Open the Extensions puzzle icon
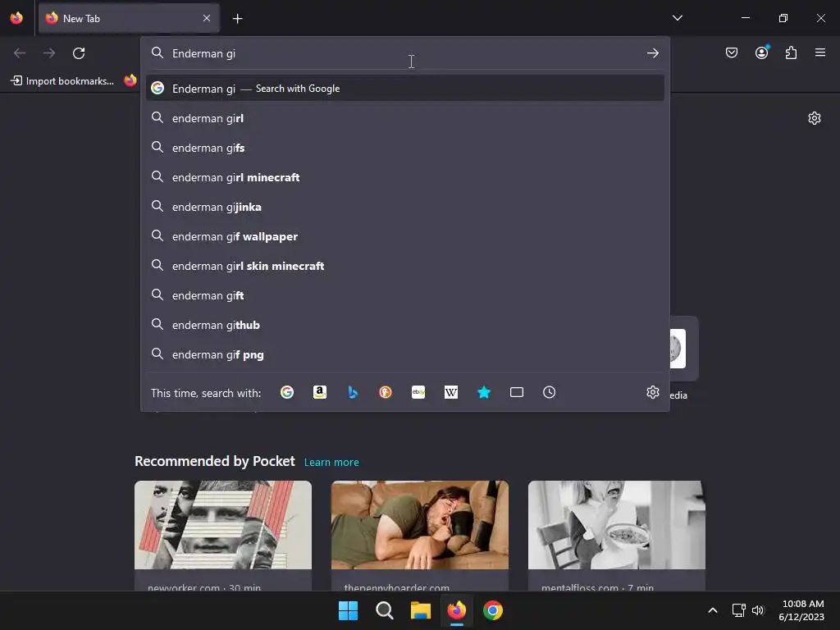Image resolution: width=840 pixels, height=630 pixels. [x=791, y=52]
